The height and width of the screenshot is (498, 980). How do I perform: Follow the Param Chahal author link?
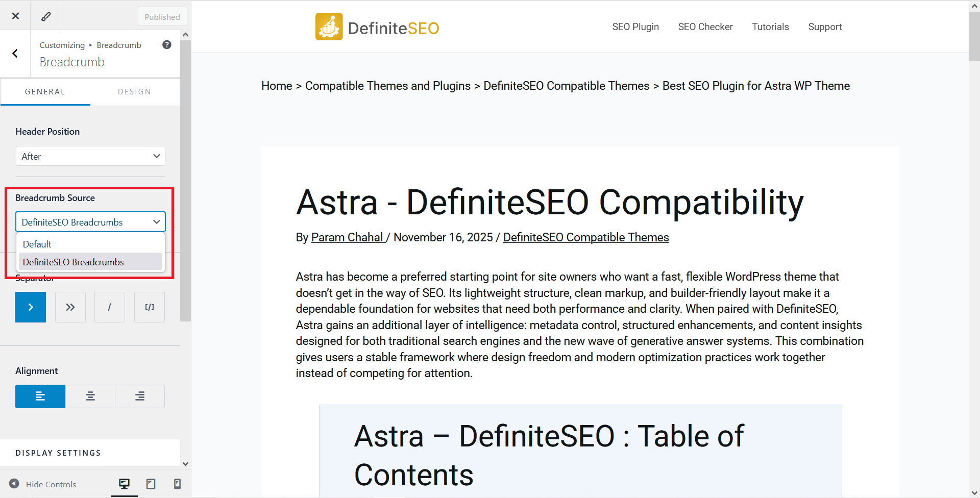click(x=348, y=237)
